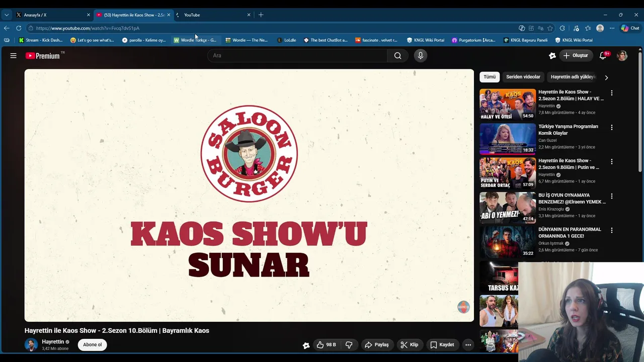Open the media control music icon

click(x=576, y=28)
